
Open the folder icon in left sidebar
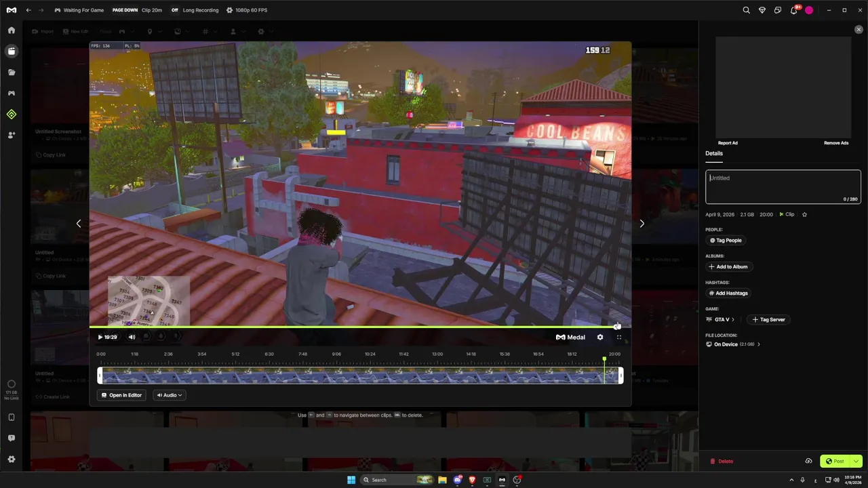point(12,72)
